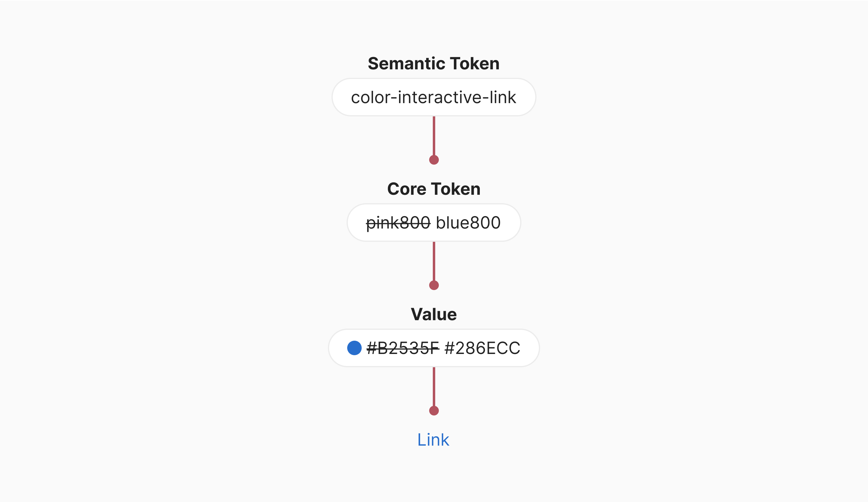Click the red dot above the Link text
Screen dimensions: 868x502
(434, 411)
